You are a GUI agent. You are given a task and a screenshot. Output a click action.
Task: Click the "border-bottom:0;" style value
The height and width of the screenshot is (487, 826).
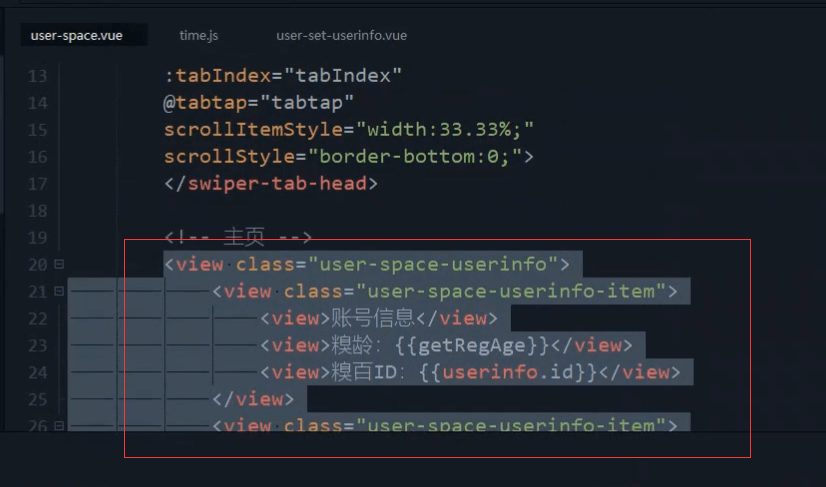415,157
